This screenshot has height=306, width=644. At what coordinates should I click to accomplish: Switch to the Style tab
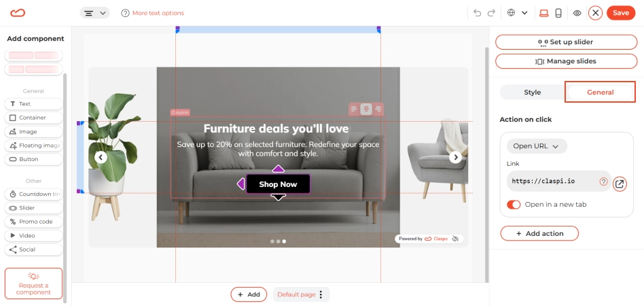click(x=533, y=92)
